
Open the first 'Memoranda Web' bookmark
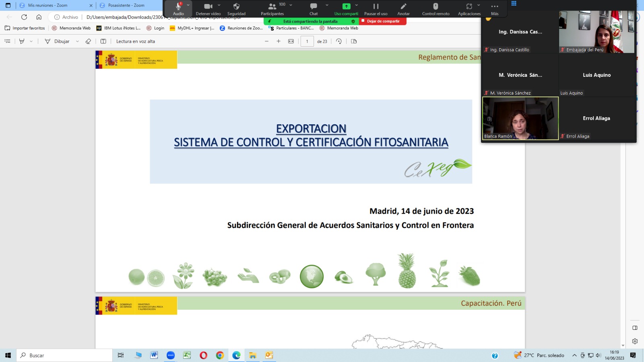point(71,28)
